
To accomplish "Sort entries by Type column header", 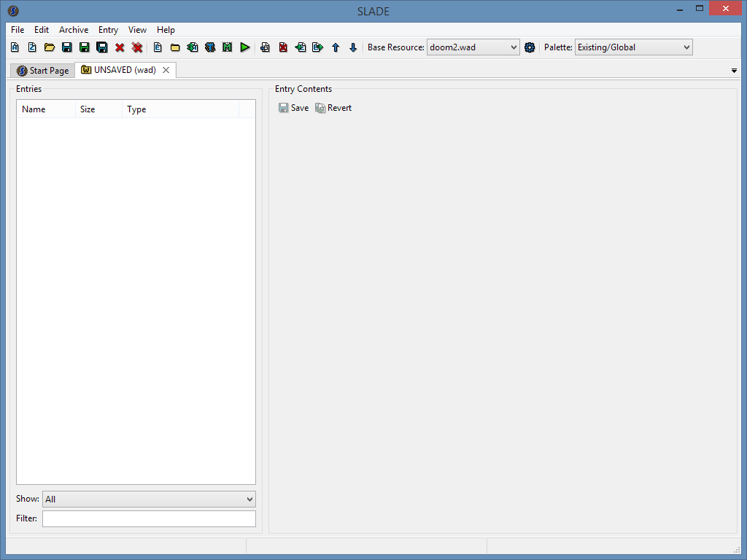I will (x=181, y=109).
